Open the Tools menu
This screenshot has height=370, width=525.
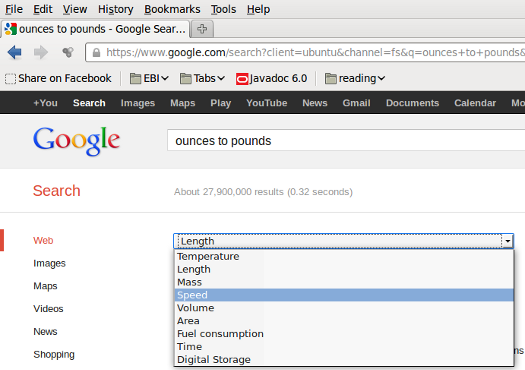tap(223, 9)
